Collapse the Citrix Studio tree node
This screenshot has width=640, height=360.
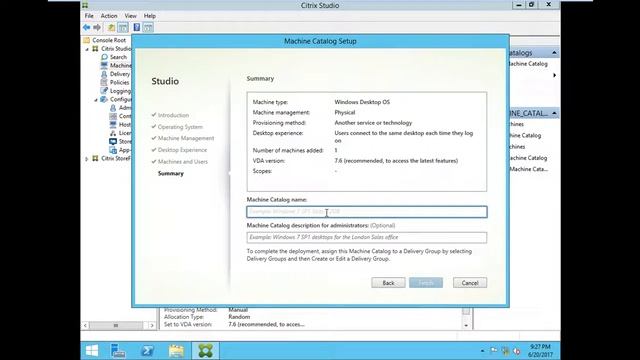(87, 49)
